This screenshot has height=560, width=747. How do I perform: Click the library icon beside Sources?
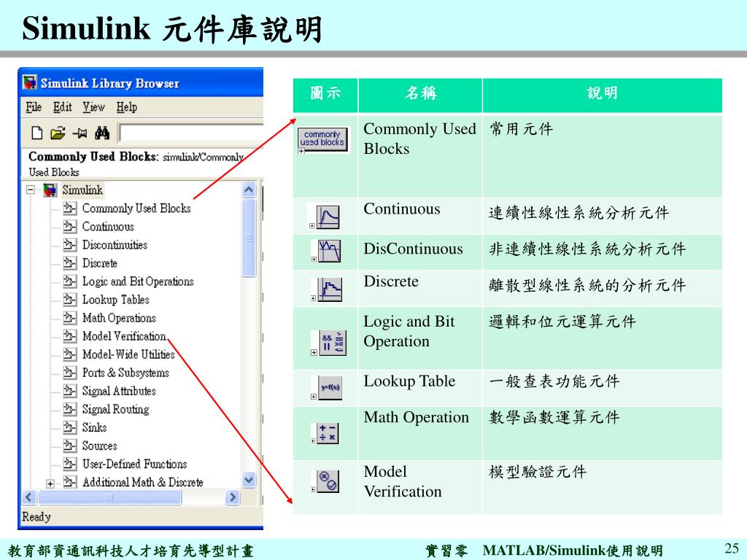click(x=69, y=446)
